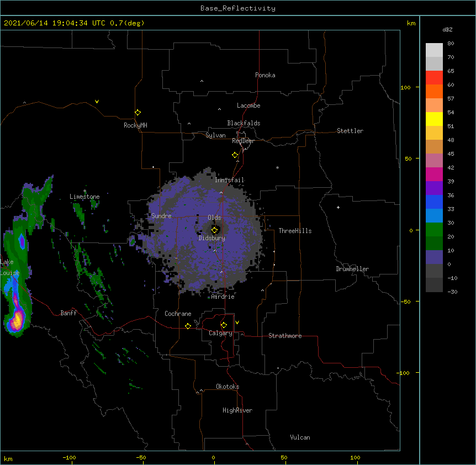
Task: Click the Cochrane town label
Action: click(x=178, y=314)
